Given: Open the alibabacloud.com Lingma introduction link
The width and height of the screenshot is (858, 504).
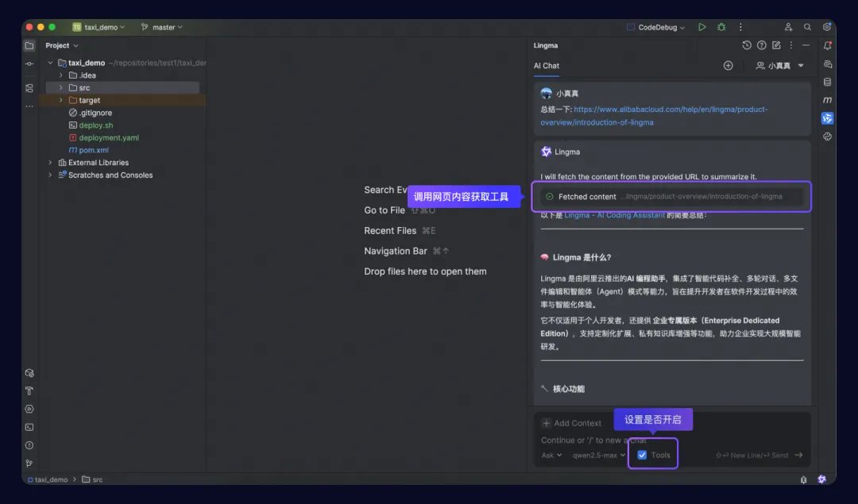Looking at the screenshot, I should click(x=654, y=116).
